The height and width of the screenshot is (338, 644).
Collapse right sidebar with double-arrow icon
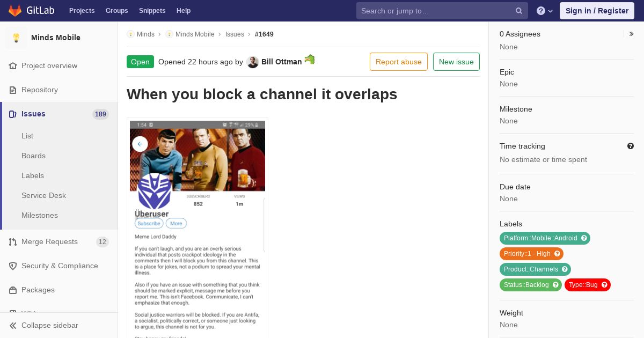pos(632,34)
